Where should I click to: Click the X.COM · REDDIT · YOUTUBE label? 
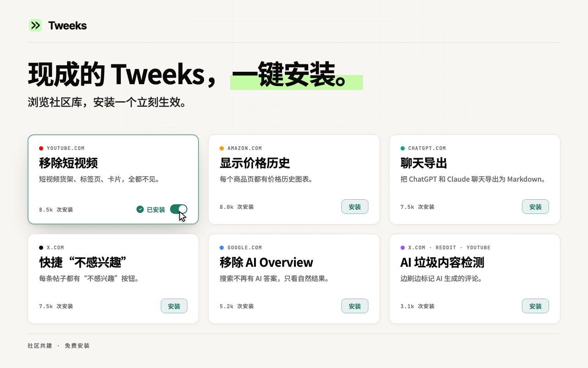pos(449,247)
